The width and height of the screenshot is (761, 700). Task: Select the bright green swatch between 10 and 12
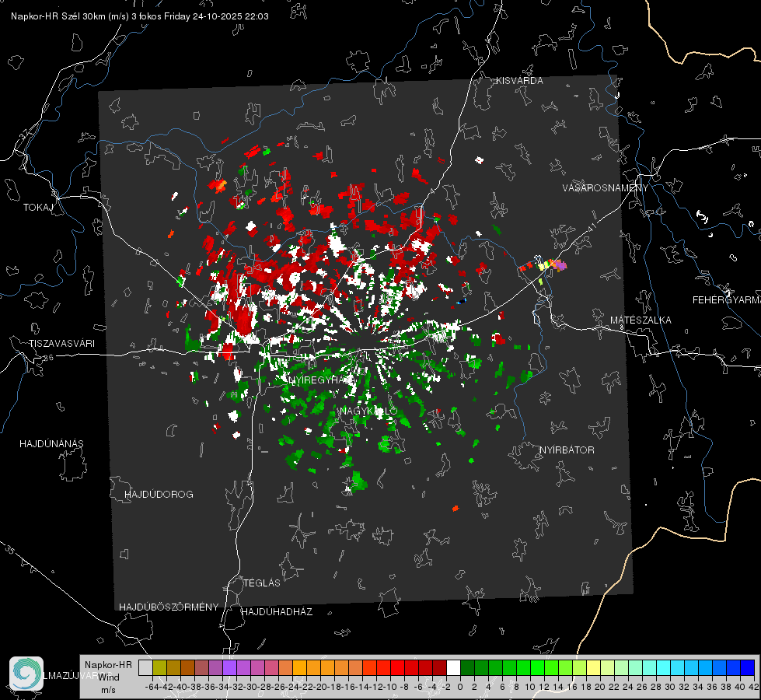pyautogui.click(x=537, y=667)
